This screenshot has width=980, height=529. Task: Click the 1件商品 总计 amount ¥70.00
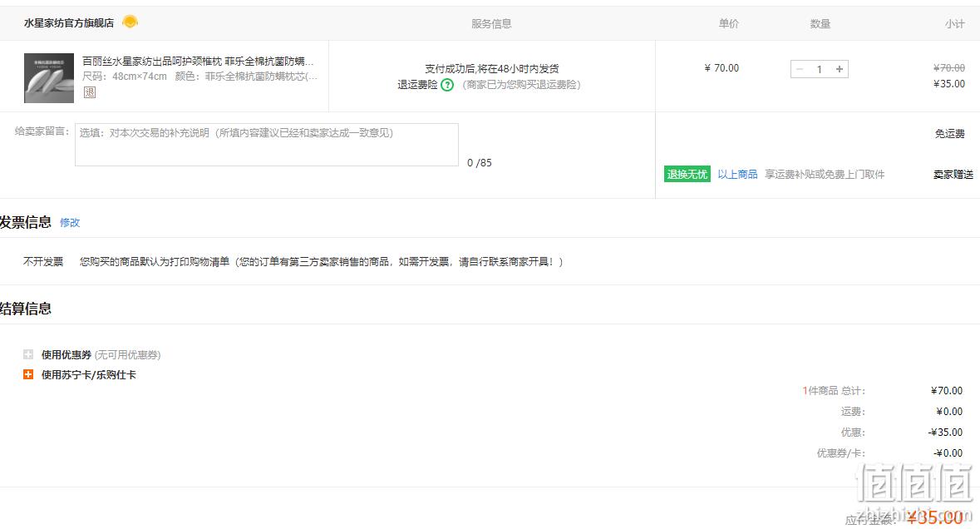(x=946, y=391)
